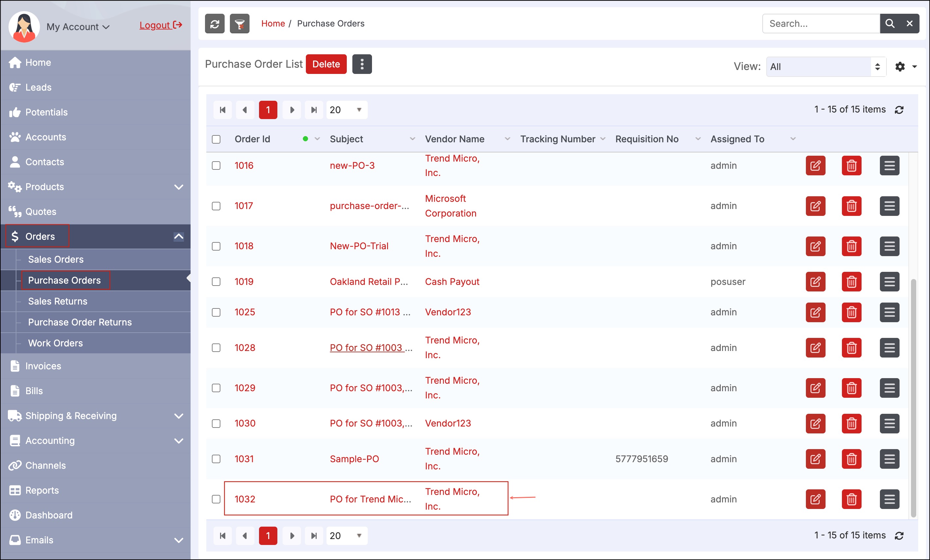
Task: Click the filter funnel icon
Action: [x=240, y=24]
